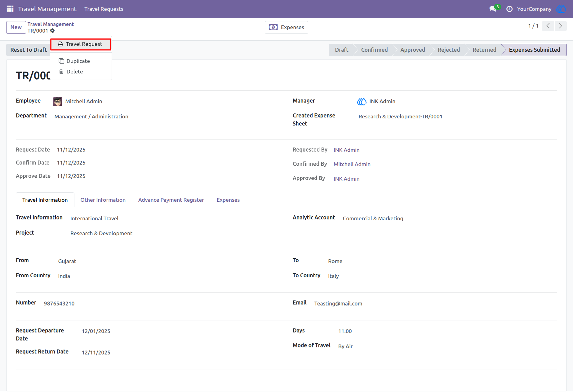Click the phone number 9876543210
Image resolution: width=573 pixels, height=392 pixels.
point(59,303)
